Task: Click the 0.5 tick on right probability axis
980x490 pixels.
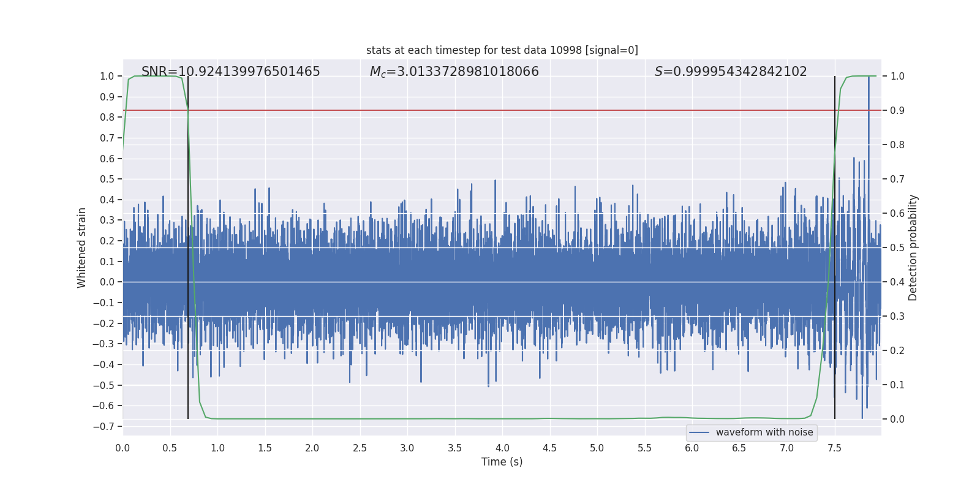Action: click(x=897, y=248)
